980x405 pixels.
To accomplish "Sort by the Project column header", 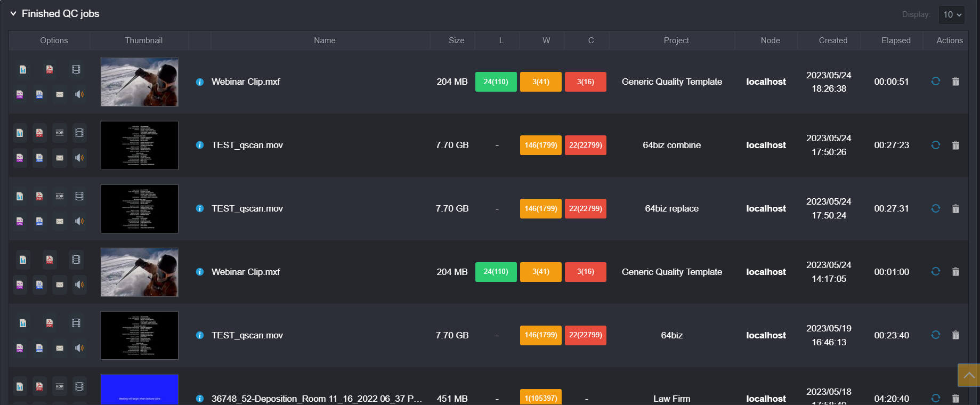I will click(676, 40).
